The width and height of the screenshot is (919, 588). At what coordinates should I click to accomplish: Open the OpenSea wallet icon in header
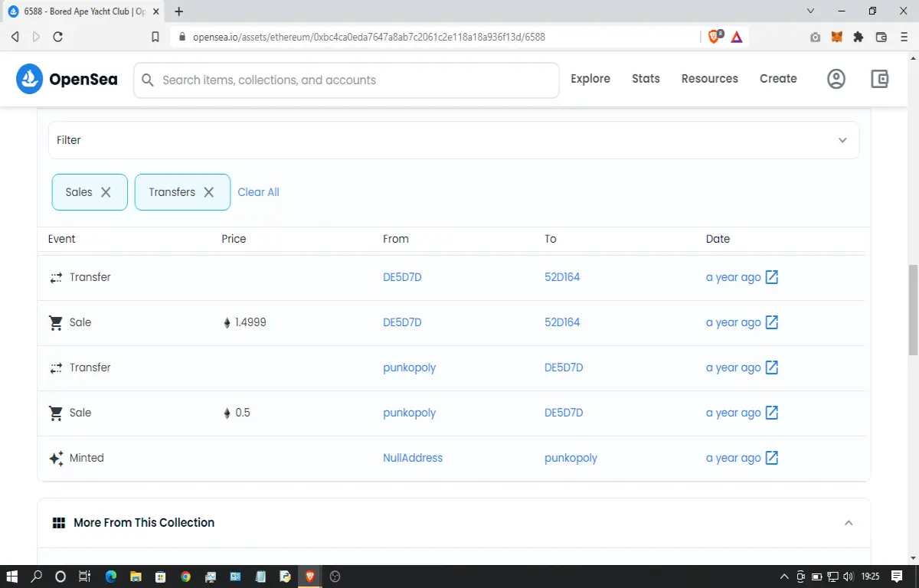coord(880,79)
